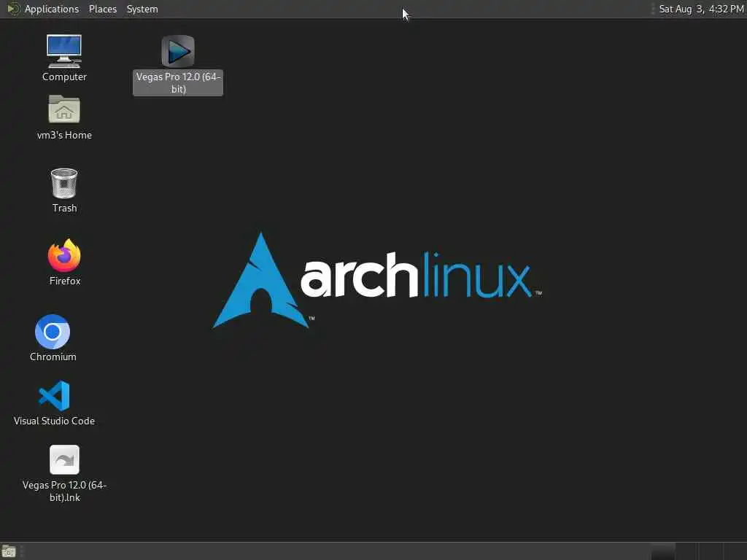Open the System menu
The height and width of the screenshot is (560, 747).
tap(142, 9)
